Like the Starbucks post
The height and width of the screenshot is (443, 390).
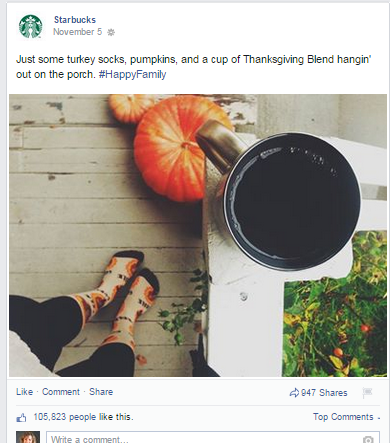click(24, 392)
